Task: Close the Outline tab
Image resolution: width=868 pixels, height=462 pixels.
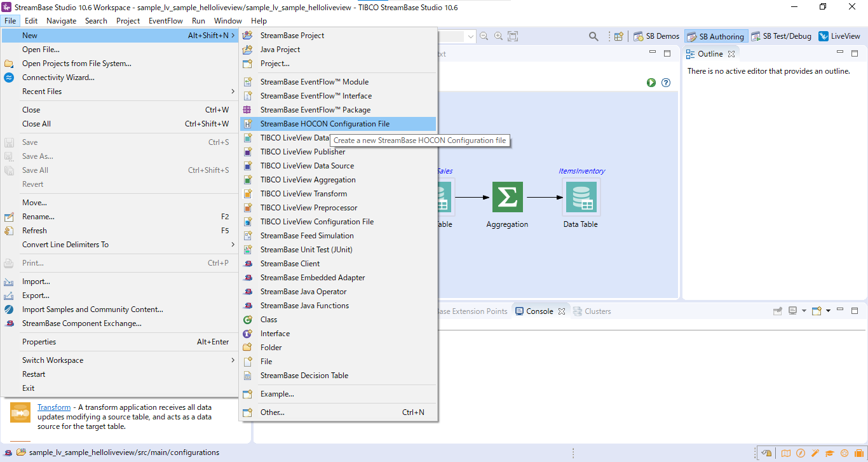Action: [x=731, y=54]
